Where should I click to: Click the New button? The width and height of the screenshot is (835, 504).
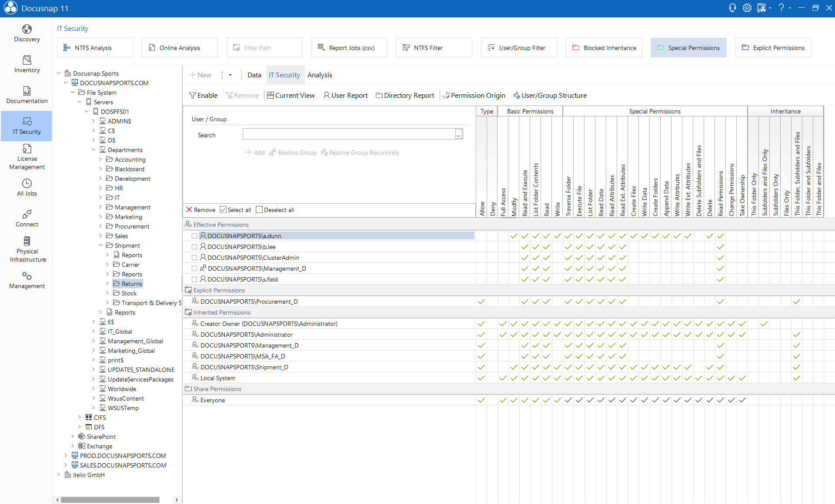(200, 75)
